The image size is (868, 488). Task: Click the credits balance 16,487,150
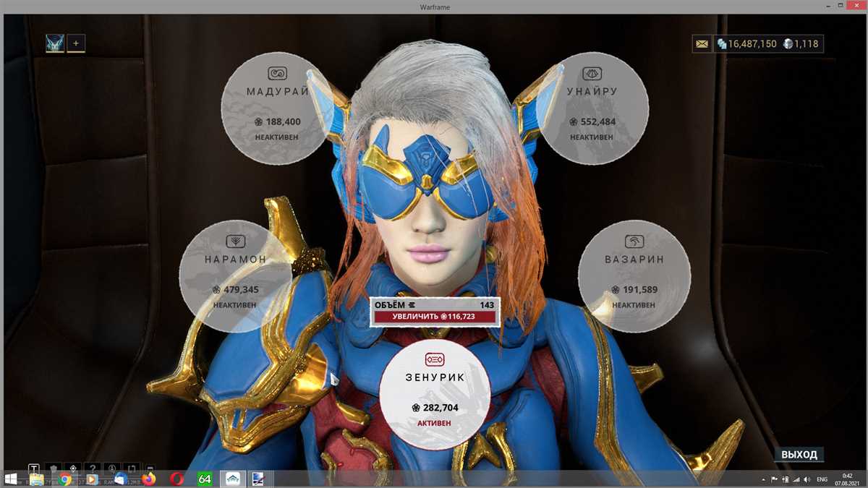pyautogui.click(x=746, y=44)
